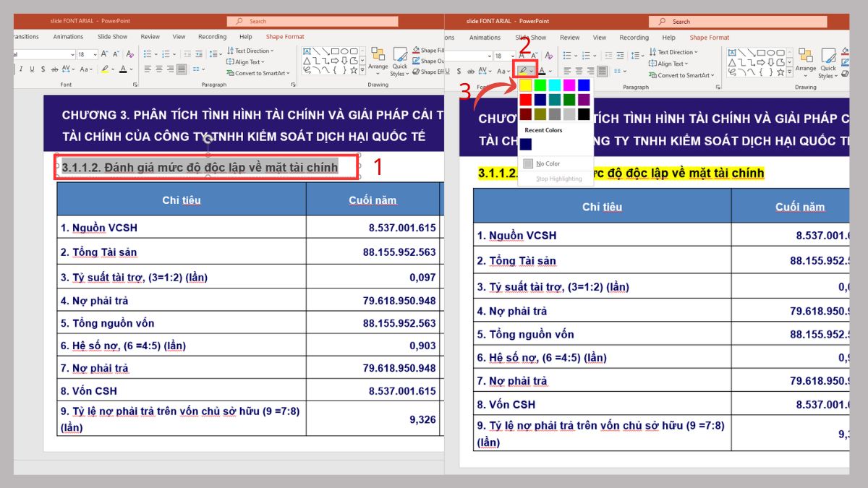Image resolution: width=868 pixels, height=488 pixels.
Task: Pick the yellow swatch in the highlight palette
Action: click(527, 85)
